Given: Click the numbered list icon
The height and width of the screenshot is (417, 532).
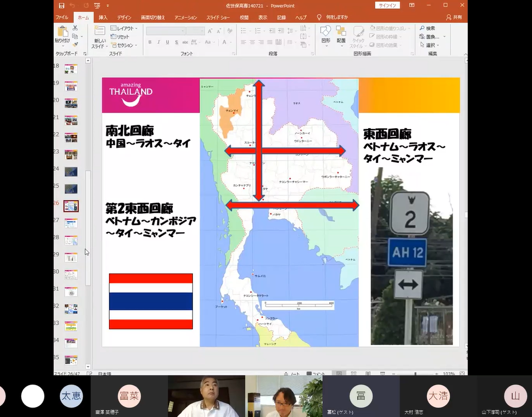Looking at the screenshot, I should 259,31.
